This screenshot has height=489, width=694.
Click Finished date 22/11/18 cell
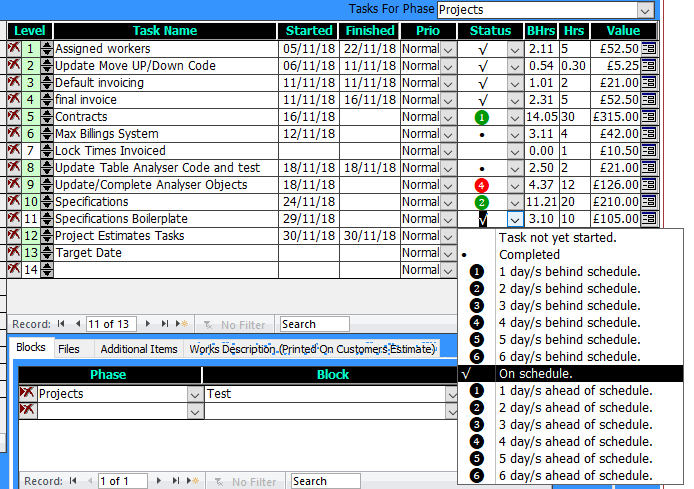370,49
